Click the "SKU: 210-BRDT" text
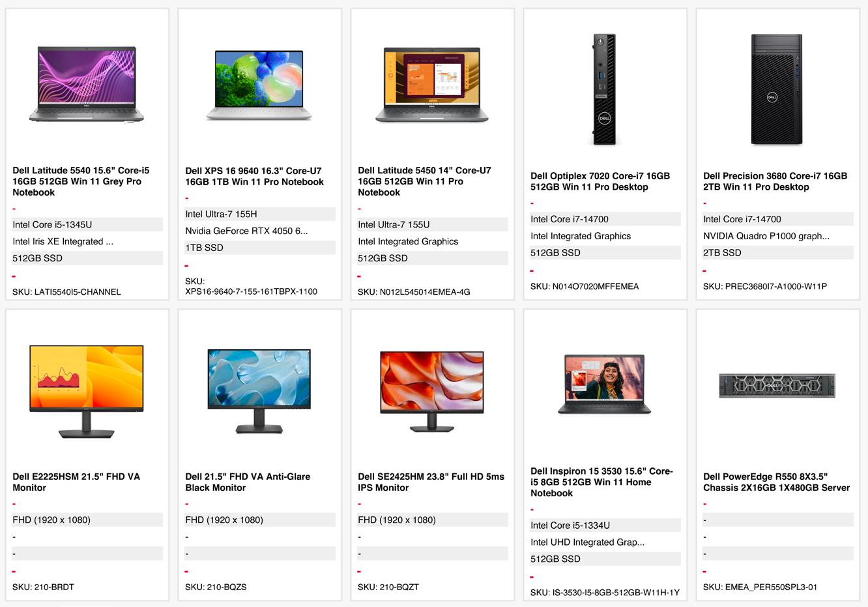 (43, 587)
